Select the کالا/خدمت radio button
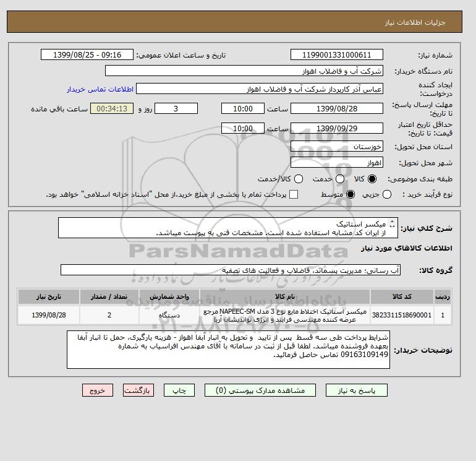Screen dimensions: 476x461 (x=299, y=179)
